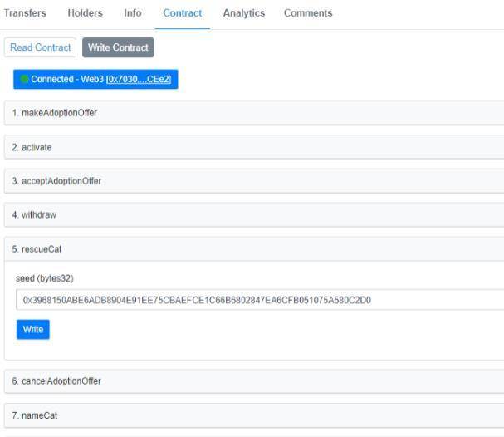The height and width of the screenshot is (437, 504).
Task: Click the blue Write button
Action: click(33, 329)
